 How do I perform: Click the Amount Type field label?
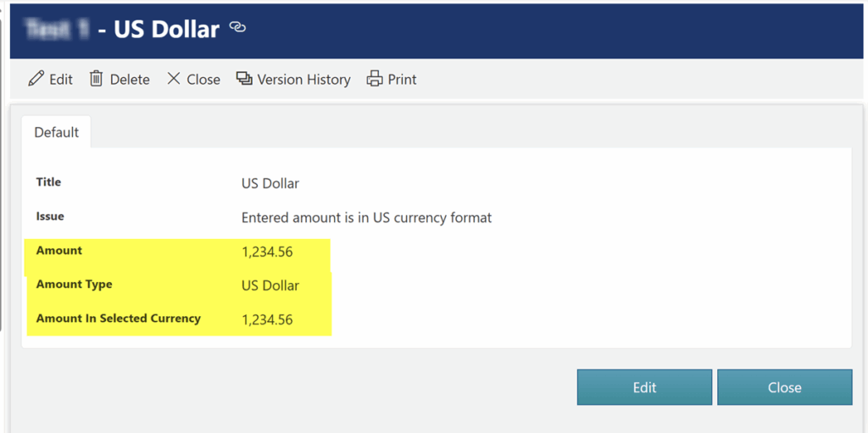75,285
